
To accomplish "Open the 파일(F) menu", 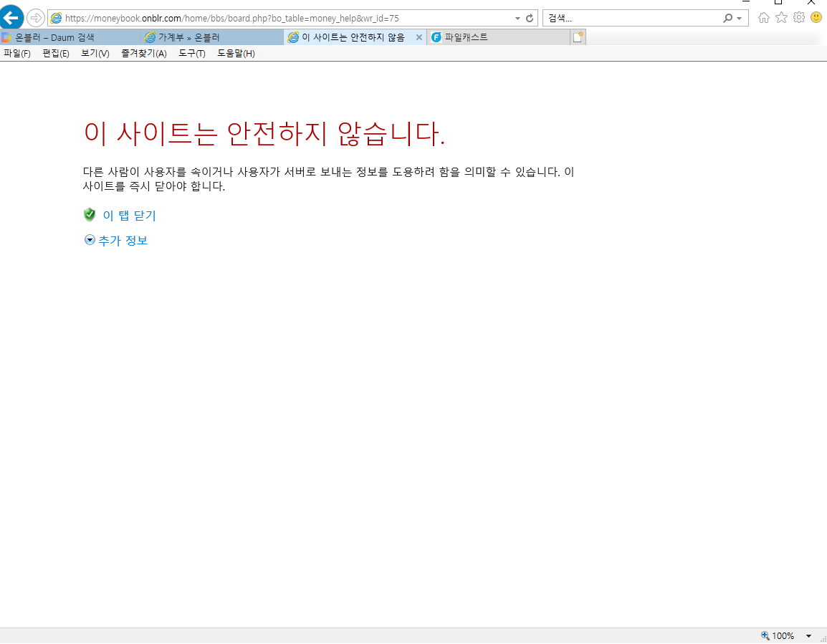I will click(17, 54).
